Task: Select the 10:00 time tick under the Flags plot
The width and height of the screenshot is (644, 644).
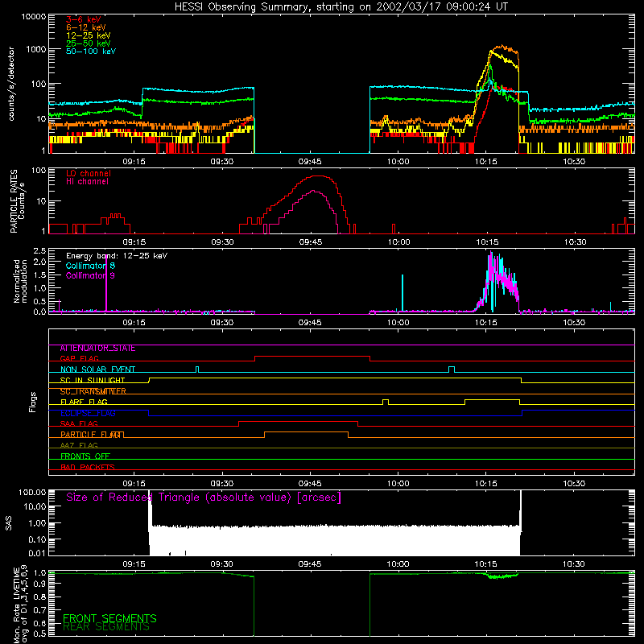Action: pos(398,484)
